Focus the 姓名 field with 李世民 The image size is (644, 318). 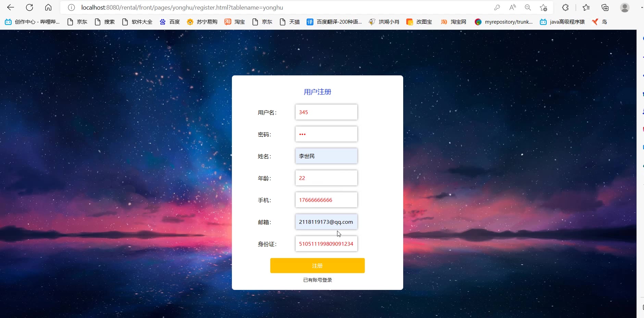pyautogui.click(x=326, y=156)
